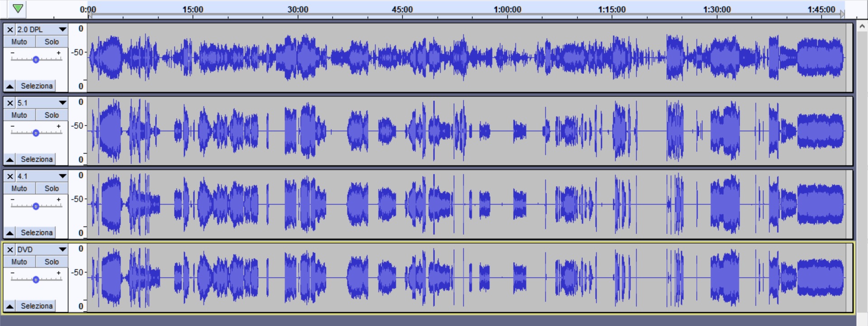Mute the 2.0 DPL track

(19, 42)
